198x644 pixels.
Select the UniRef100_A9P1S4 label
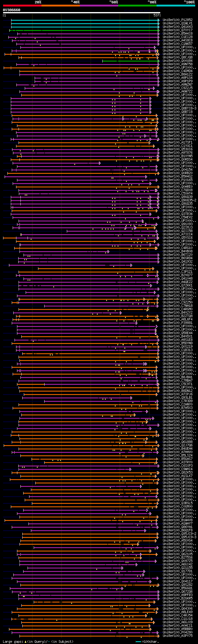[x=178, y=78]
